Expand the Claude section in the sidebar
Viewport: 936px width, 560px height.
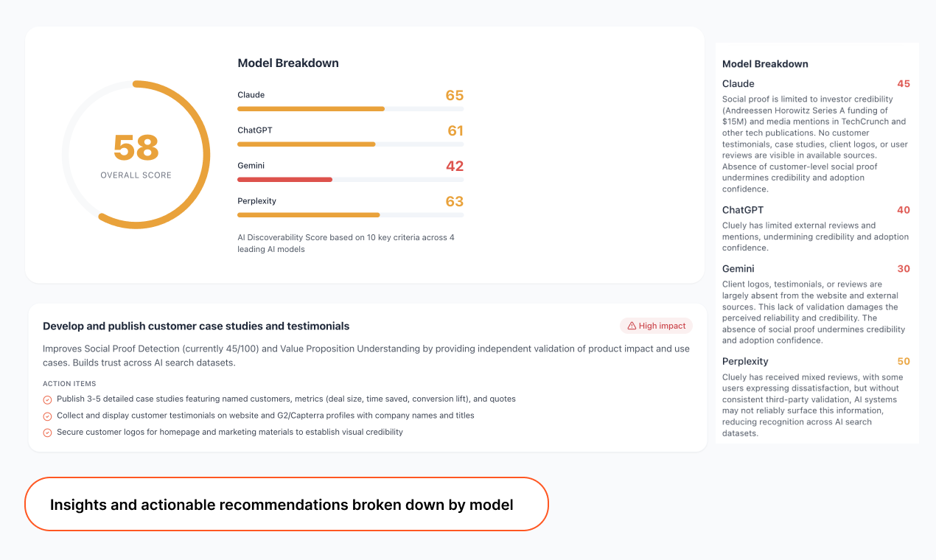(x=738, y=83)
